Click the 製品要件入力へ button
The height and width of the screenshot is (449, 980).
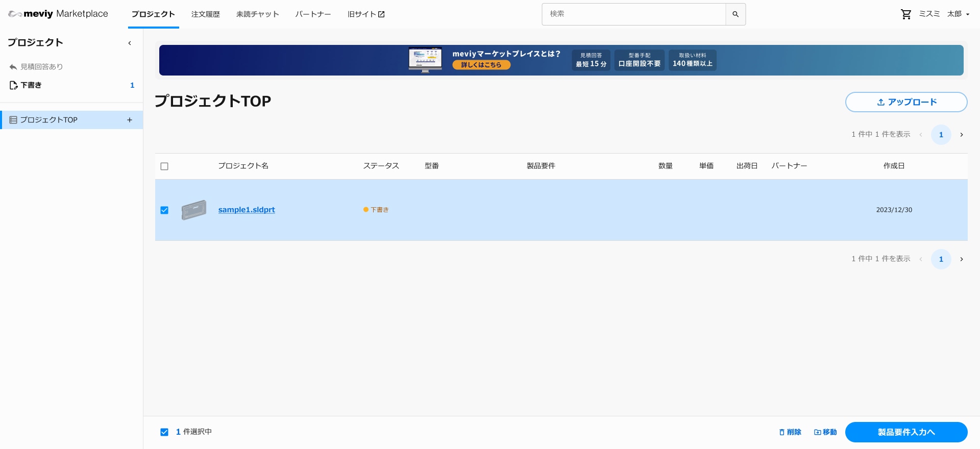(906, 432)
